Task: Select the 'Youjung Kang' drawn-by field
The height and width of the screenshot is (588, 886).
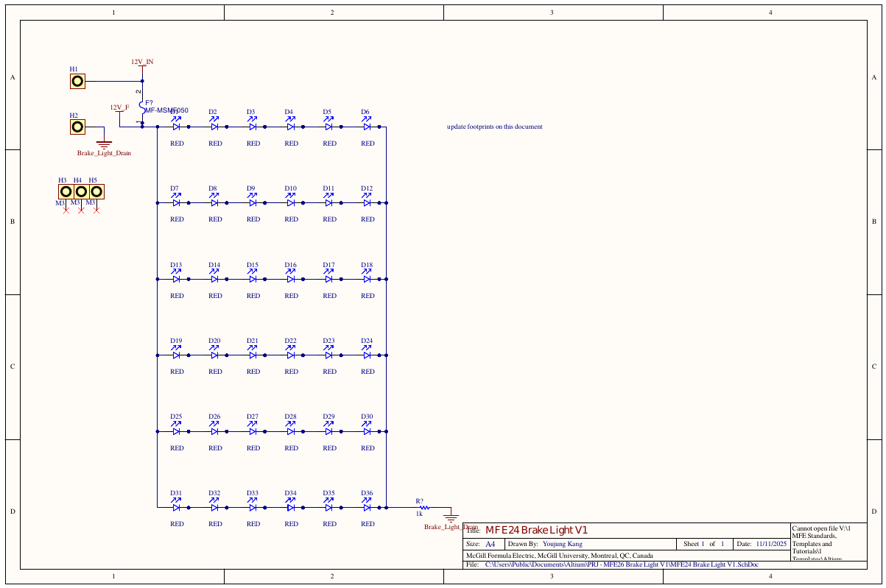Action: 562,544
